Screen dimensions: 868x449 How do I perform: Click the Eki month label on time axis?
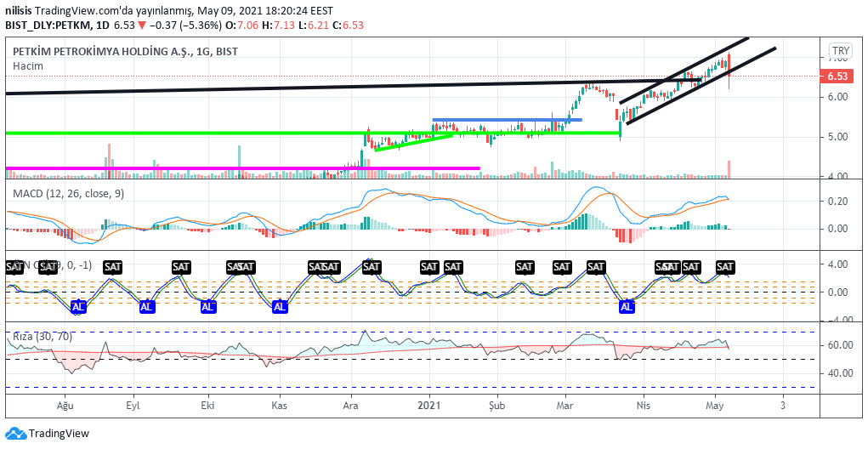click(x=207, y=405)
